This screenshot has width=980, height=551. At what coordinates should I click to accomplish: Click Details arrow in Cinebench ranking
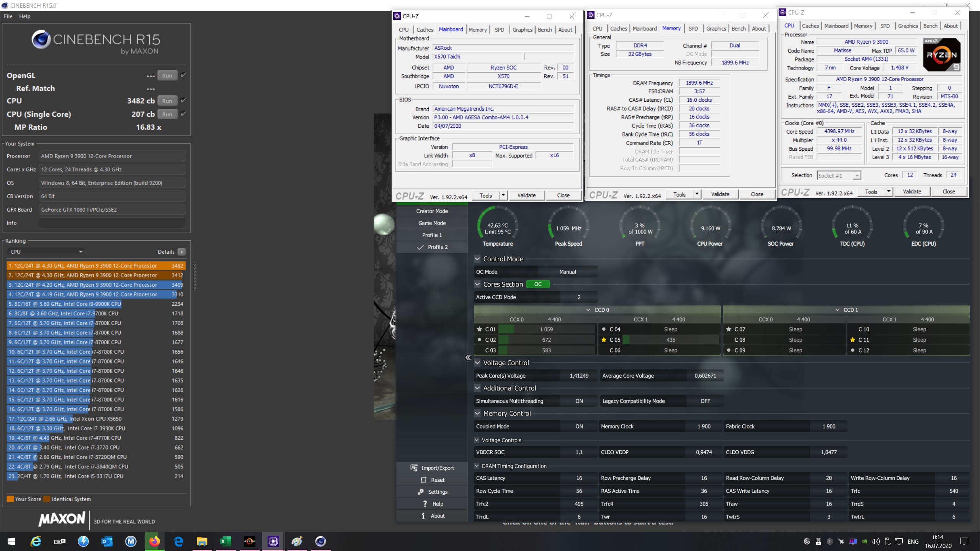click(182, 252)
